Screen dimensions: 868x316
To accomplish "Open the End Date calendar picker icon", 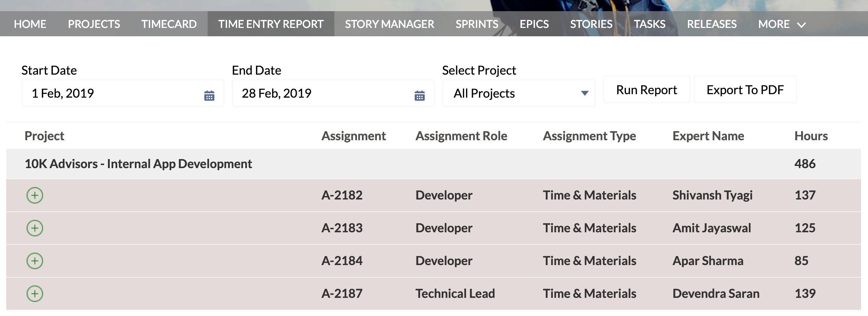I will tap(420, 96).
